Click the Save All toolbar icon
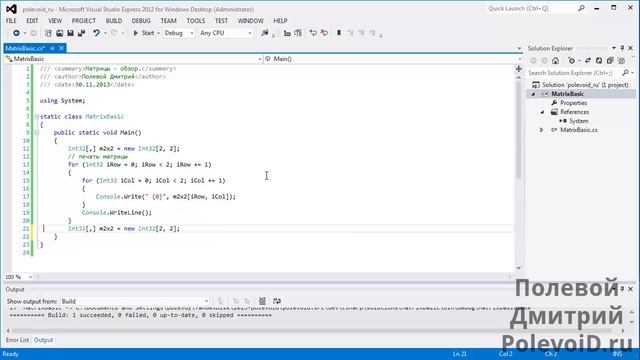 (81, 33)
